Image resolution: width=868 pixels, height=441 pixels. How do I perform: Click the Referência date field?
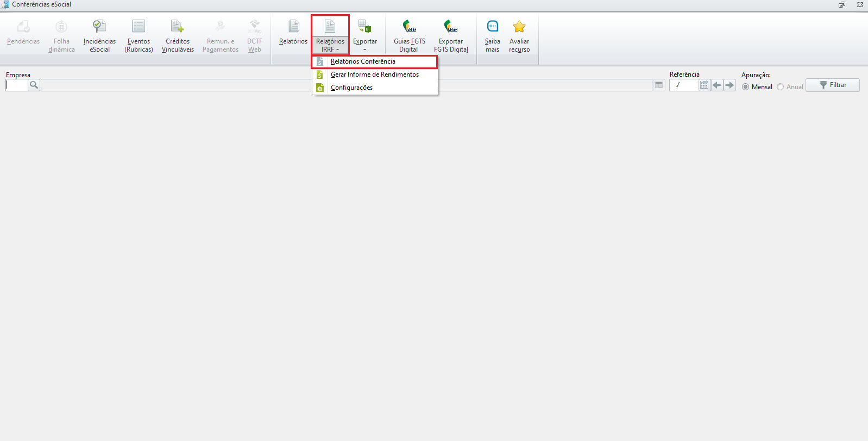pos(684,85)
